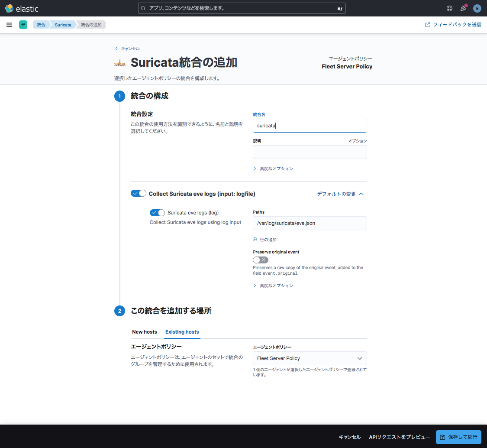Click the Paths input field
The width and height of the screenshot is (487, 448).
point(310,223)
